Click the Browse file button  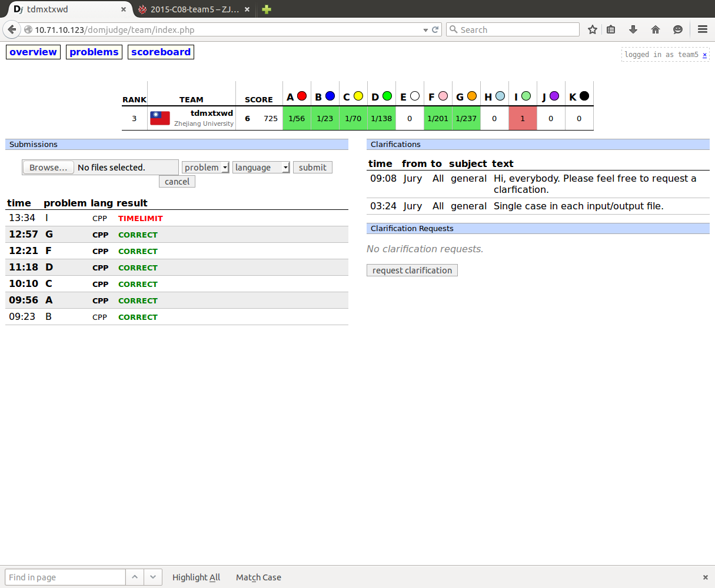tap(48, 168)
